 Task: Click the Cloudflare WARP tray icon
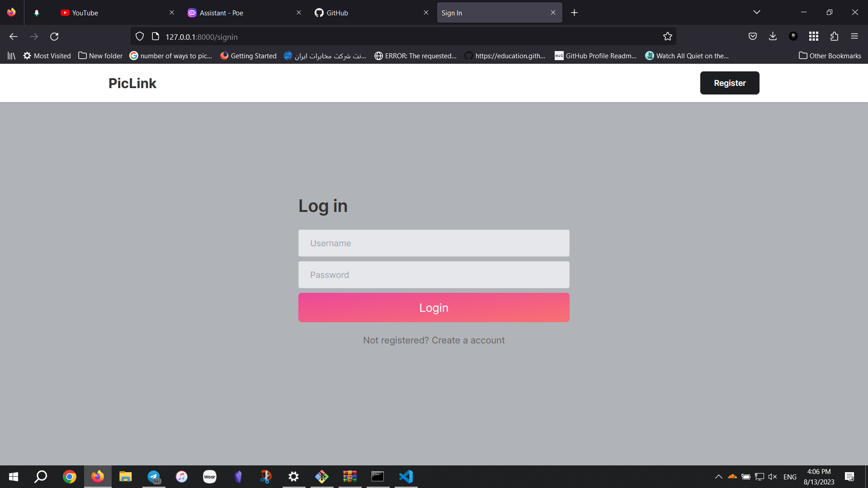tap(732, 476)
